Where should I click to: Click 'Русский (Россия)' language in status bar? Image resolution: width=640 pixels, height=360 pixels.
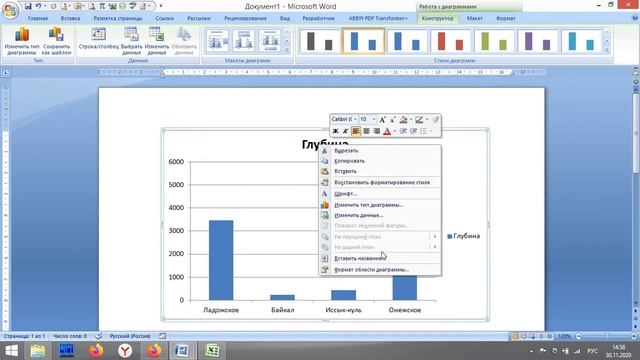(x=130, y=336)
